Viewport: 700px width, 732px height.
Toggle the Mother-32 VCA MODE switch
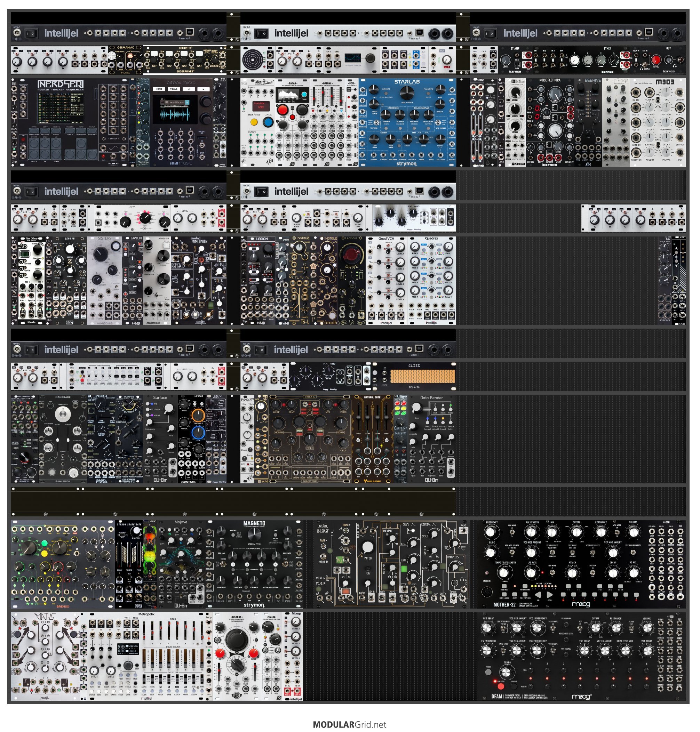click(617, 532)
